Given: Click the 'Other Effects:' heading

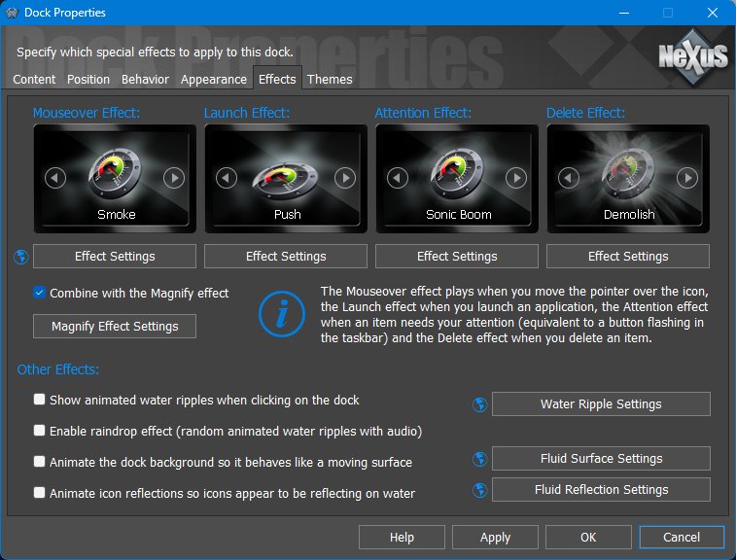Looking at the screenshot, I should pyautogui.click(x=58, y=369).
